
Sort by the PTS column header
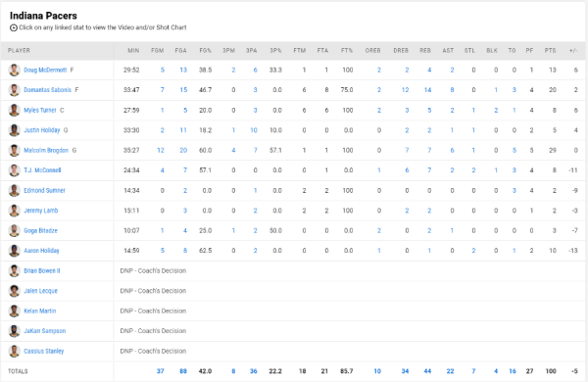pos(550,50)
